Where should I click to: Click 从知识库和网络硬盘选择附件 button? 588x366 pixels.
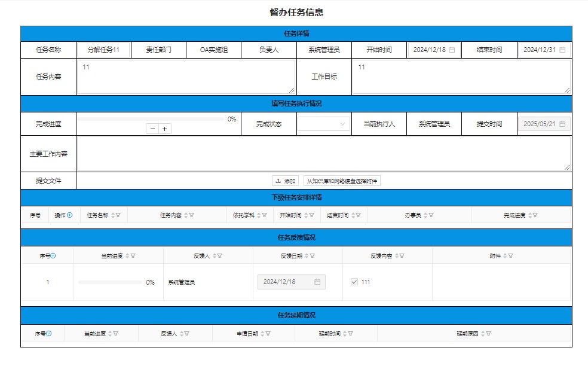(342, 181)
